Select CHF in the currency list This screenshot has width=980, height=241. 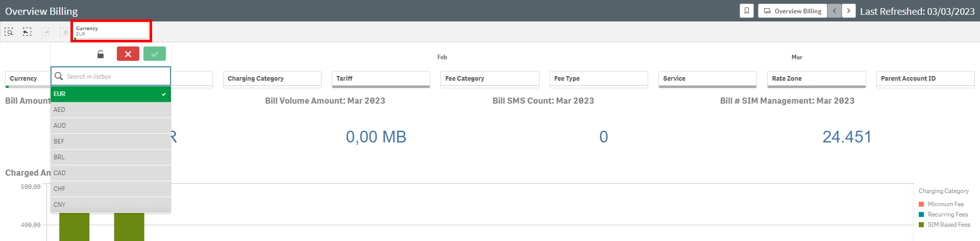[x=110, y=189]
